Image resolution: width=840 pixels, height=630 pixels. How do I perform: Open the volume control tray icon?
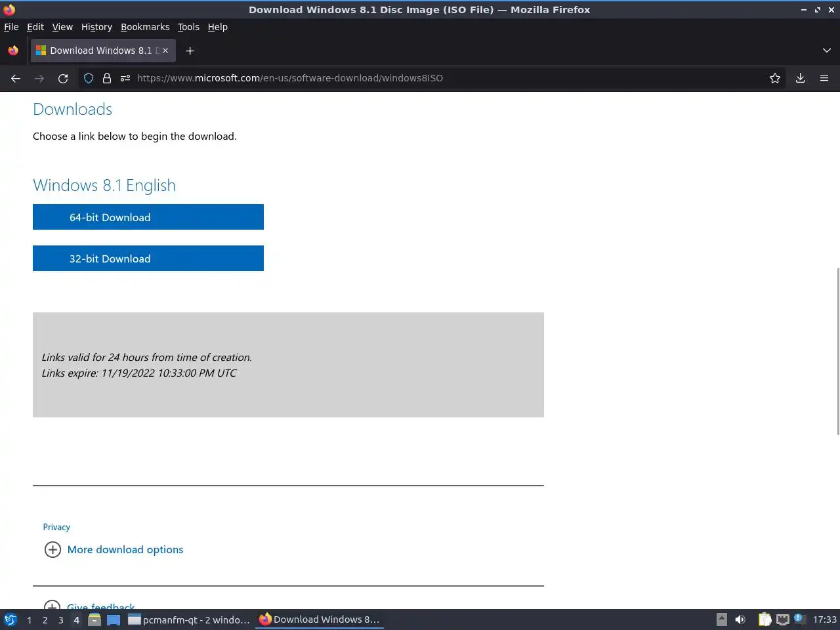(740, 619)
